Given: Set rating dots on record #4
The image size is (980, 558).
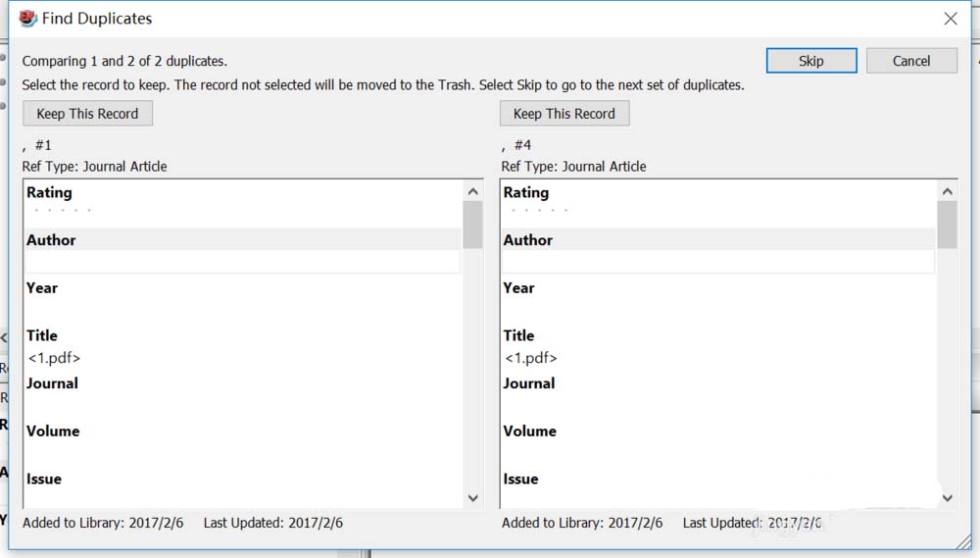Looking at the screenshot, I should 539,210.
